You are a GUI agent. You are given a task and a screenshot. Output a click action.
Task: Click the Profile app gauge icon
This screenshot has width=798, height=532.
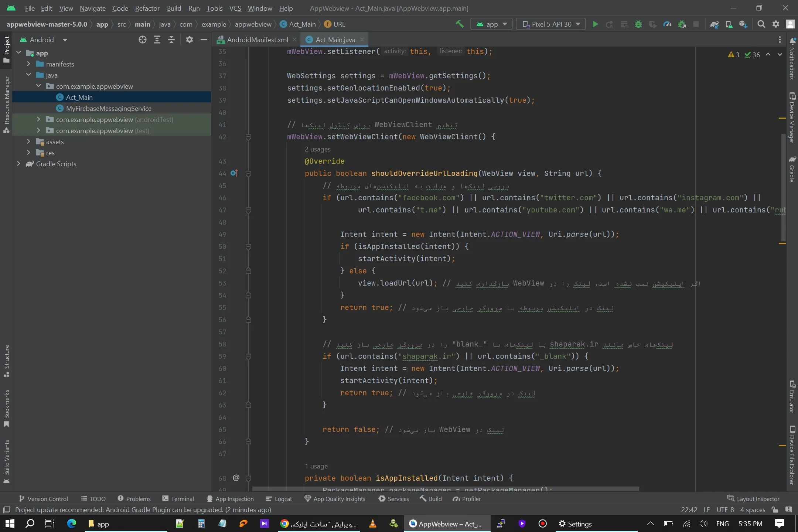pyautogui.click(x=667, y=24)
